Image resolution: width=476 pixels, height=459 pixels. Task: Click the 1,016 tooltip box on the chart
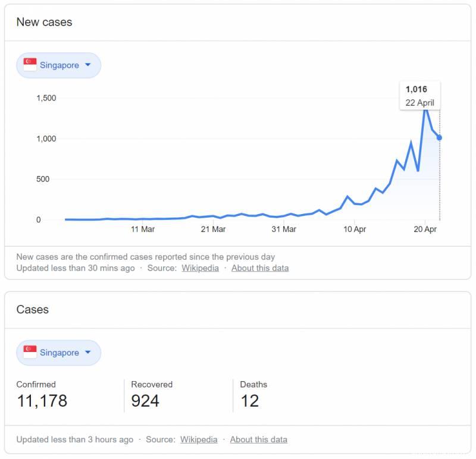point(419,96)
